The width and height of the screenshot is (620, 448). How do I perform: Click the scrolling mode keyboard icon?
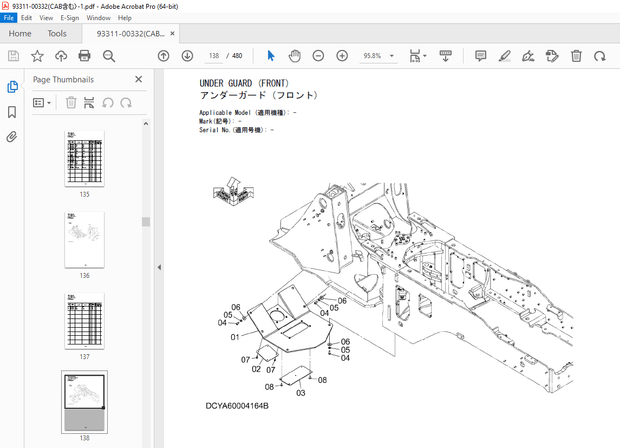click(x=446, y=56)
